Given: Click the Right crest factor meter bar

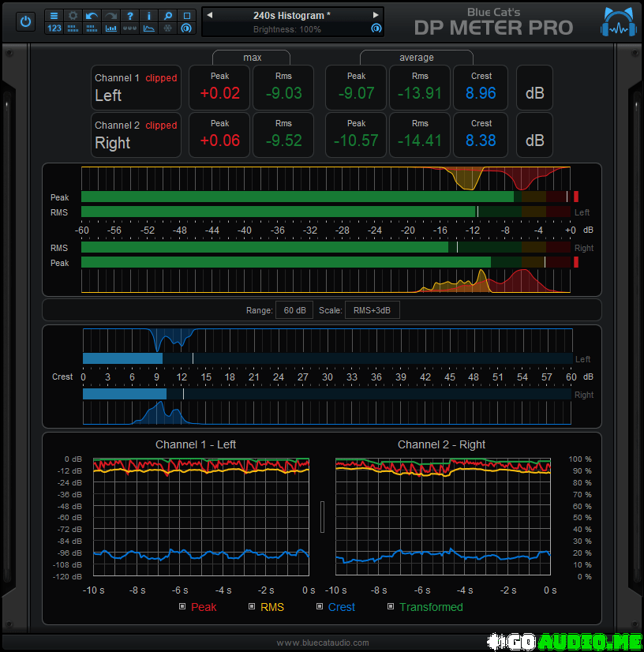Looking at the screenshot, I should pos(328,394).
